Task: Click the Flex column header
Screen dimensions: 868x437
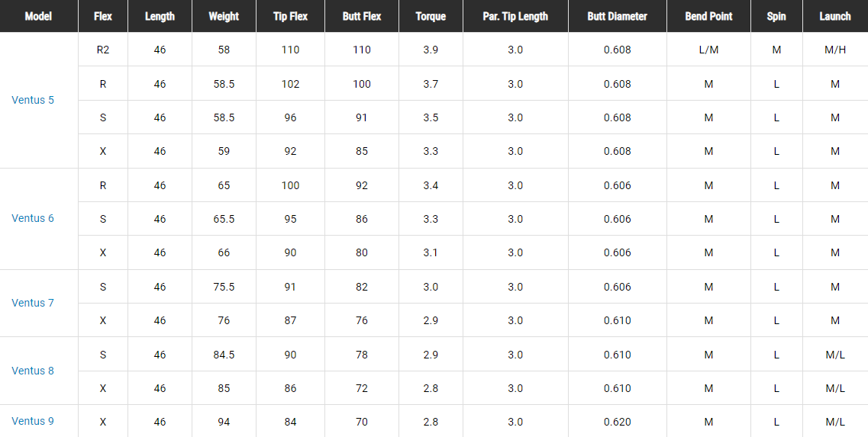Action: click(x=103, y=16)
